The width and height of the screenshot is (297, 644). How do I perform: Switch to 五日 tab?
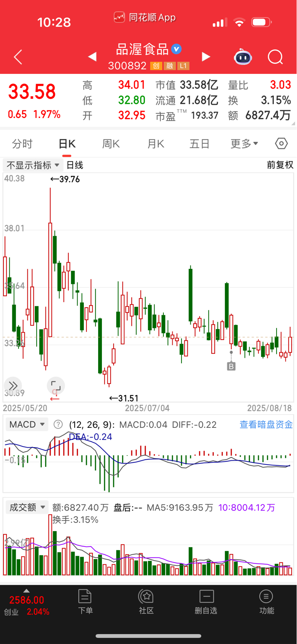tap(200, 144)
